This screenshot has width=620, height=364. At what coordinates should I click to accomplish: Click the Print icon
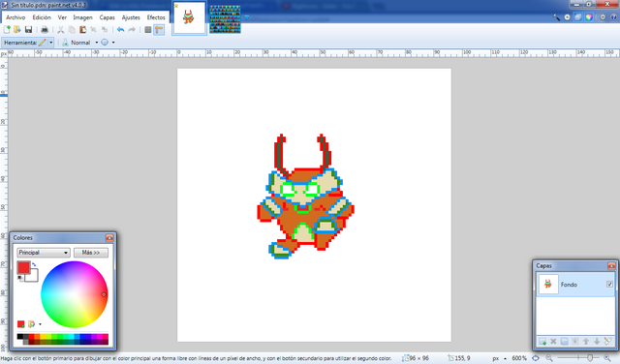(x=45, y=30)
